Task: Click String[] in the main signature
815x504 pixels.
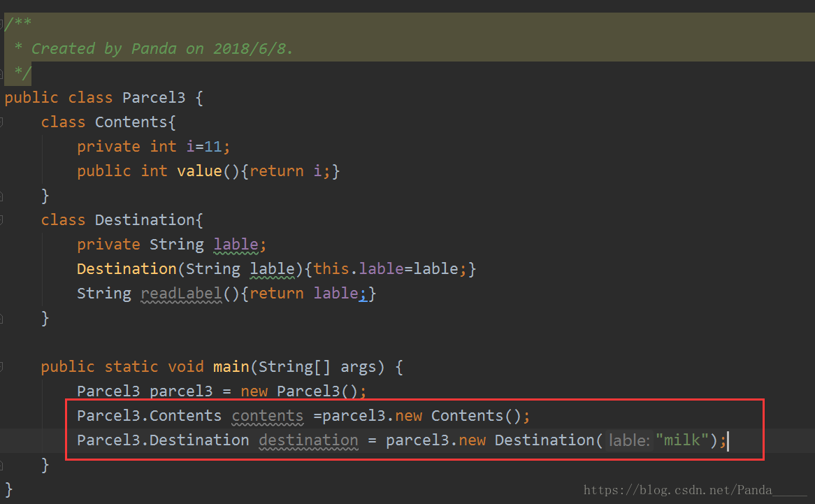Action: pyautogui.click(x=295, y=367)
